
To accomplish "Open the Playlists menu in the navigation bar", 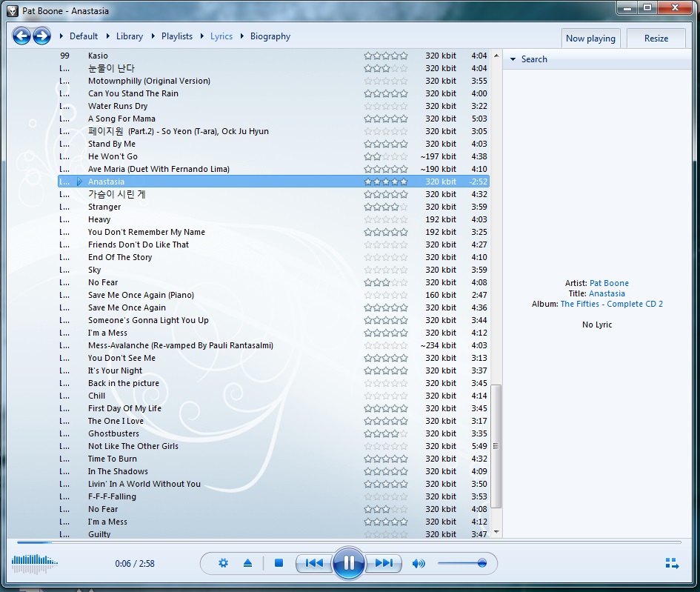I will (x=176, y=36).
